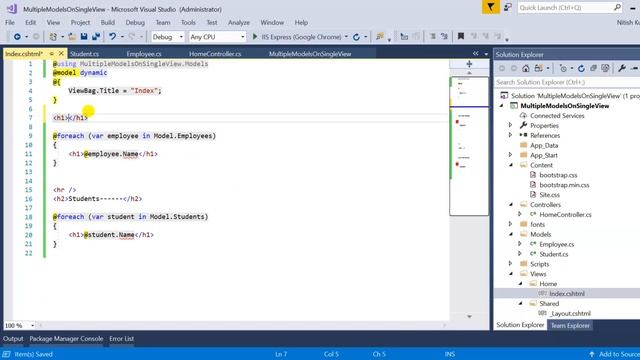The width and height of the screenshot is (640, 360).
Task: Collapse the Content folder
Action: point(511,165)
